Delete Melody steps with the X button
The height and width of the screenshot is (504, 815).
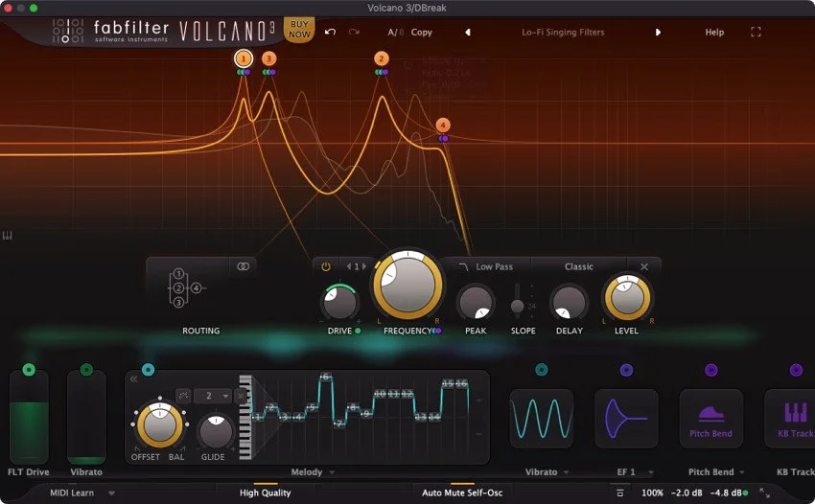pos(240,396)
